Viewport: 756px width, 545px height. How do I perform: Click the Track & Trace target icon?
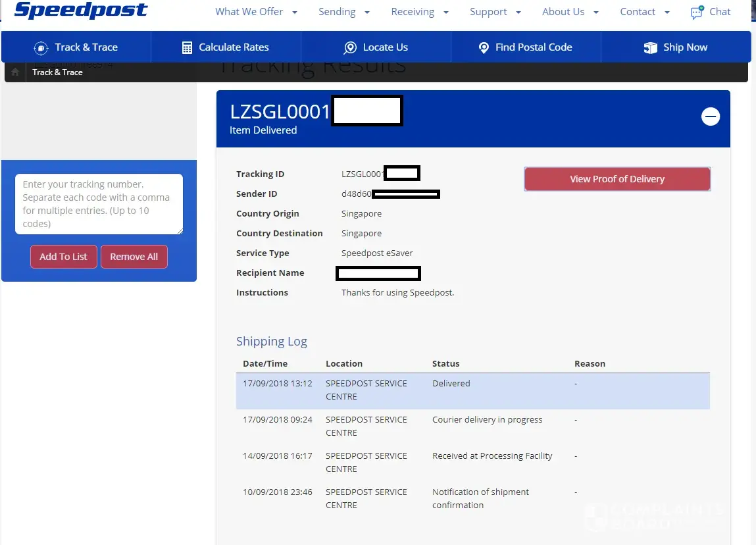pyautogui.click(x=41, y=47)
